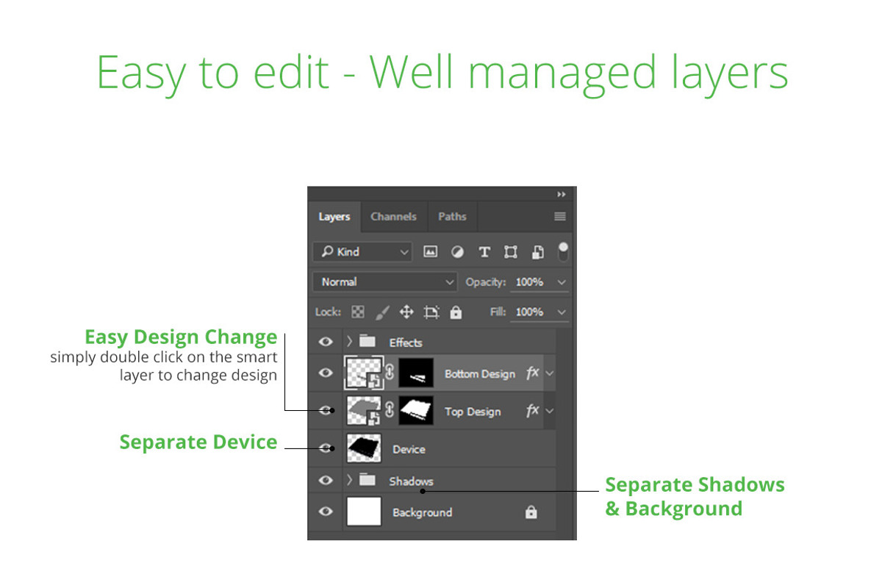Click lock image pixels brush icon

click(381, 312)
